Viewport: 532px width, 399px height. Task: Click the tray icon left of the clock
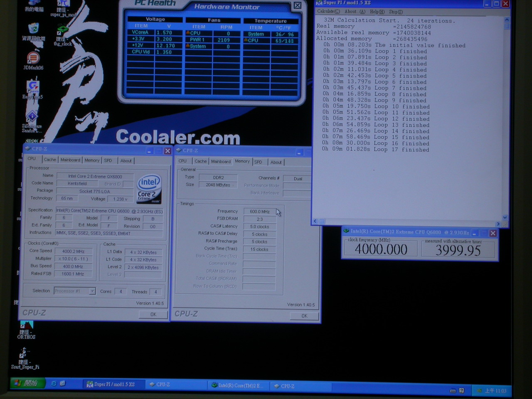[x=479, y=391]
